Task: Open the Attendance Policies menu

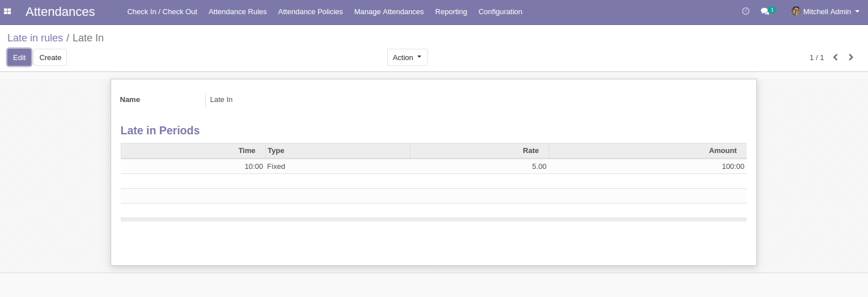Action: pyautogui.click(x=310, y=12)
